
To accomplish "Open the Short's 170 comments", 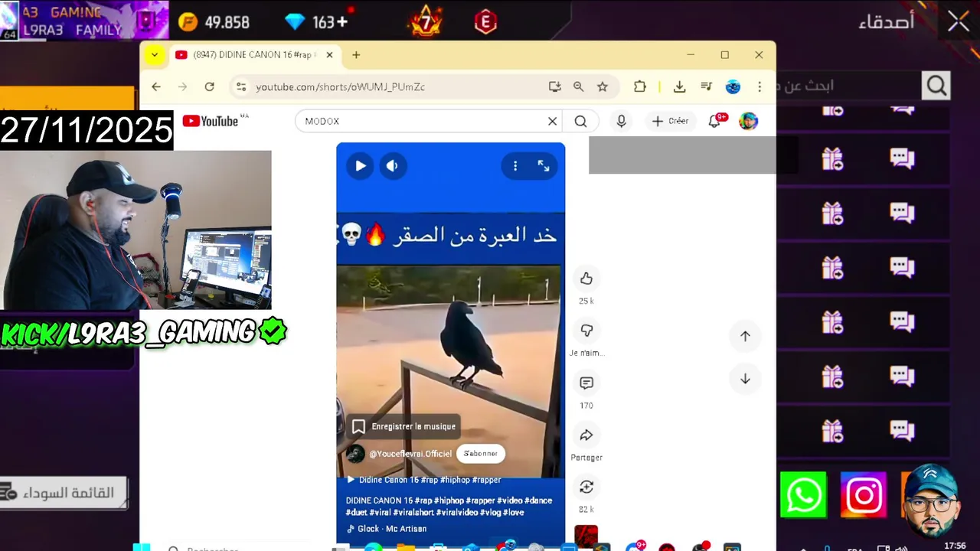I will coord(586,383).
